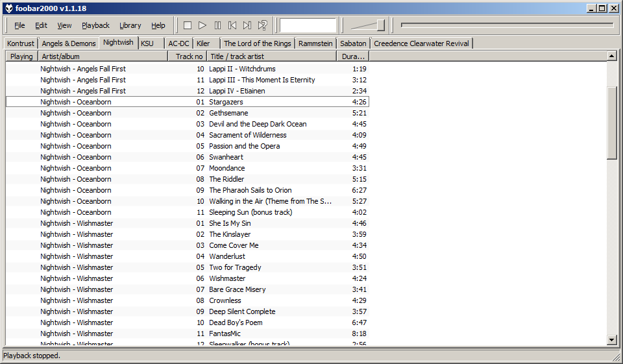
Task: Open the View menu
Action: click(x=64, y=25)
